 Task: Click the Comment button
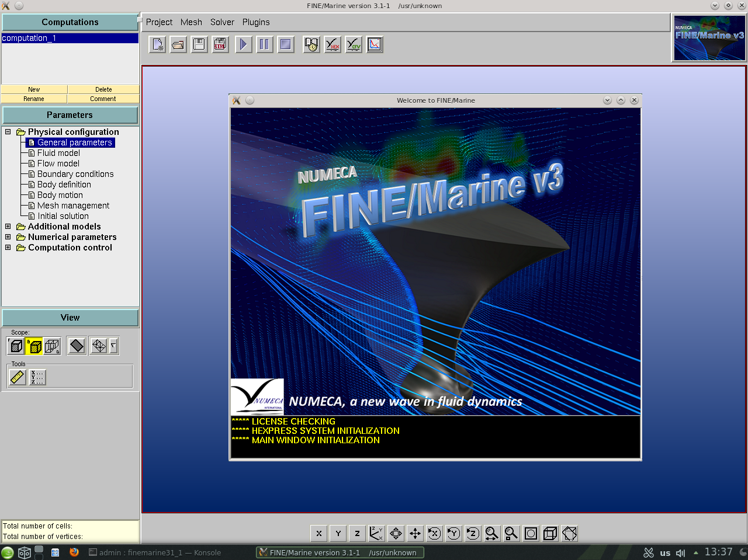[x=103, y=99]
